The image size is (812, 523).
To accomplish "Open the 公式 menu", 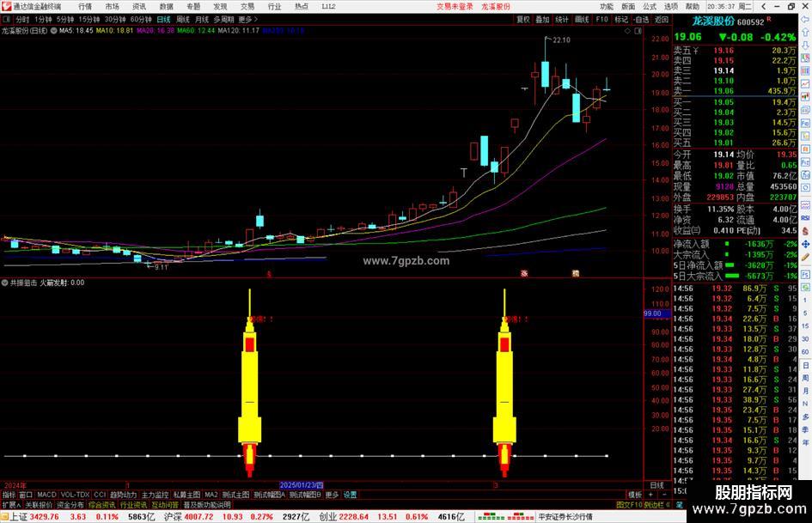I will 650,6.
